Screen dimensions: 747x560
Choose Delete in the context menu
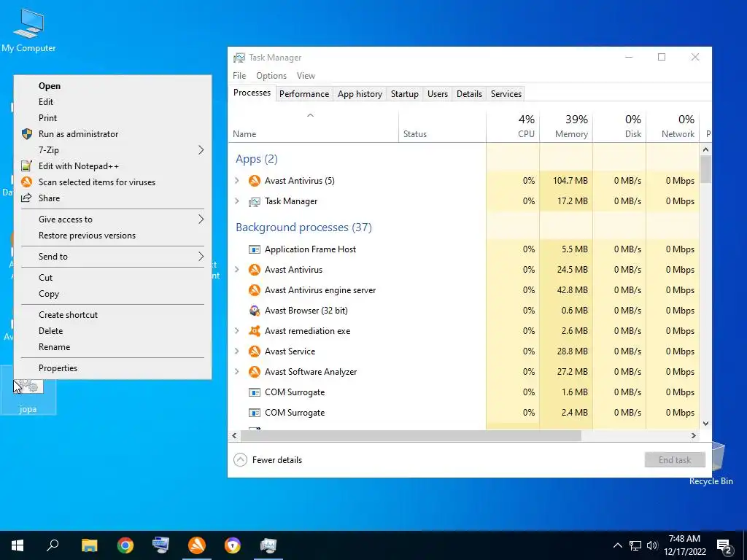coord(112,331)
